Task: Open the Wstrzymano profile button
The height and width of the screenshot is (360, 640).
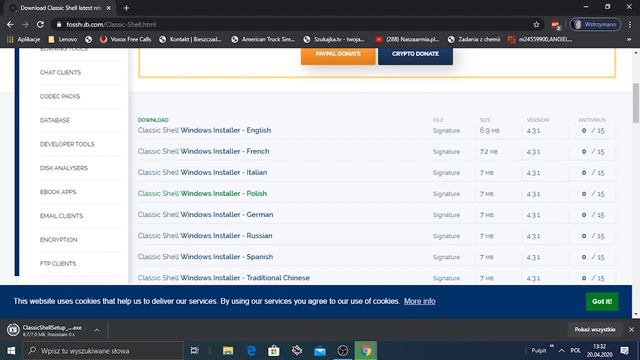Action: [596, 24]
